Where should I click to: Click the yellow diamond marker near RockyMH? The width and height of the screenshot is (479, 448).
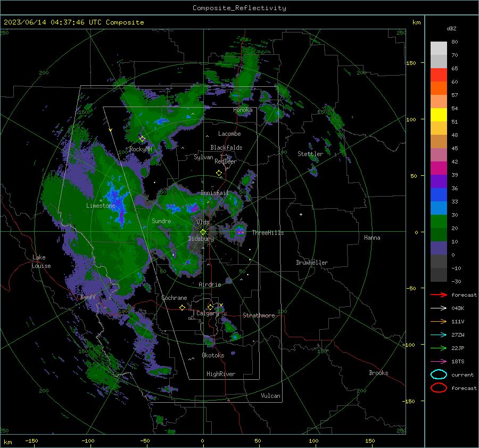pyautogui.click(x=142, y=139)
